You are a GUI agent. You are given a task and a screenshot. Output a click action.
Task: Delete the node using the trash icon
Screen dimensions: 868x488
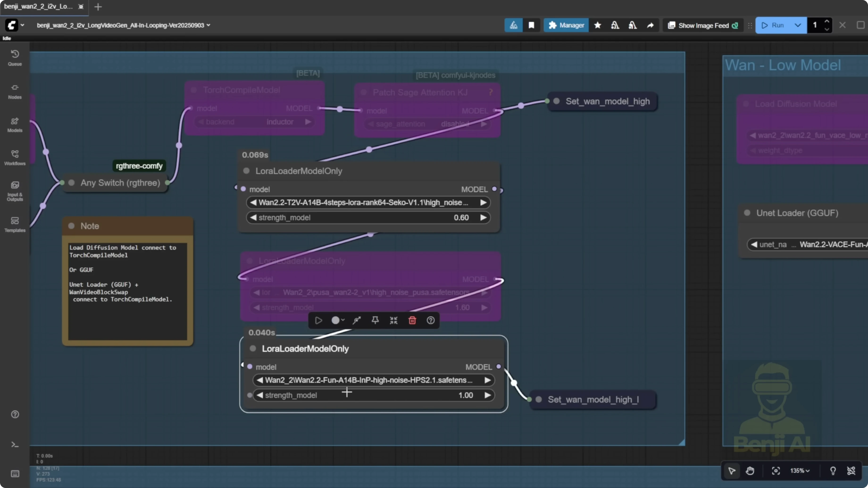click(x=412, y=320)
